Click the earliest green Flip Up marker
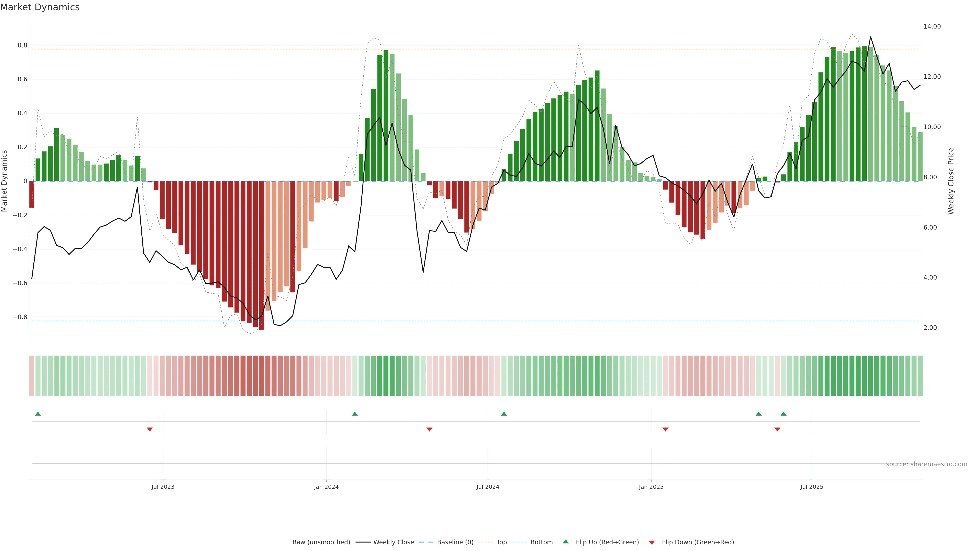980x551 pixels. [38, 414]
